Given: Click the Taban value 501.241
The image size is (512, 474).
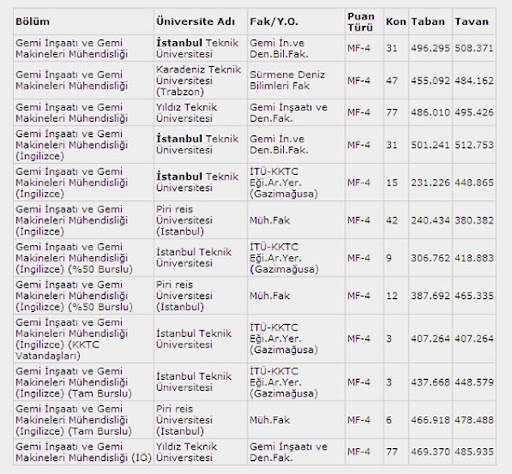Looking at the screenshot, I should point(430,145).
